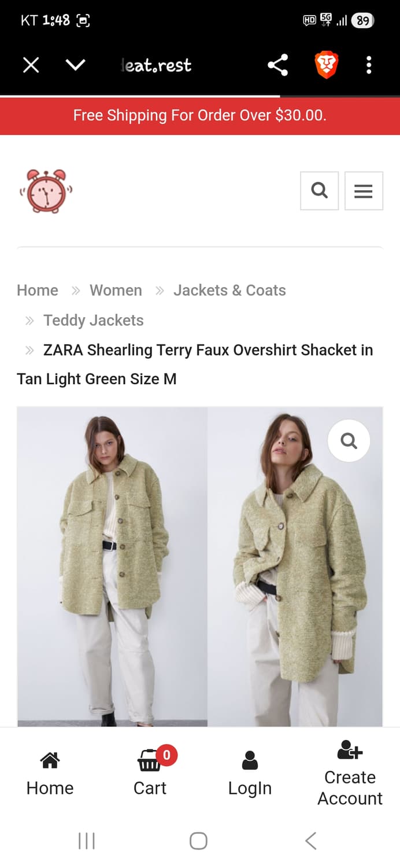View the left product photo
400x868 pixels.
point(112,567)
